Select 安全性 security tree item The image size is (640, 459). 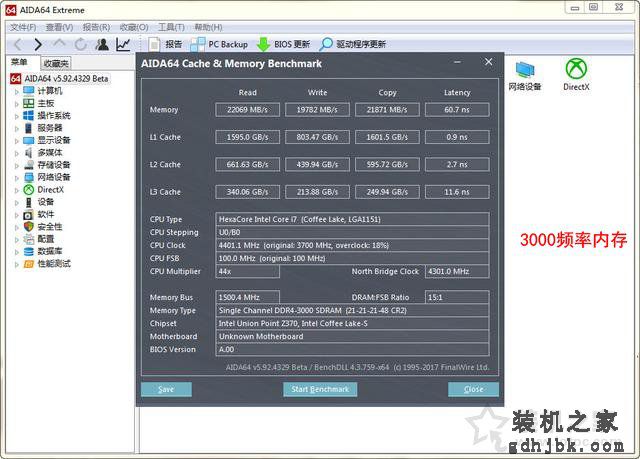(x=43, y=226)
